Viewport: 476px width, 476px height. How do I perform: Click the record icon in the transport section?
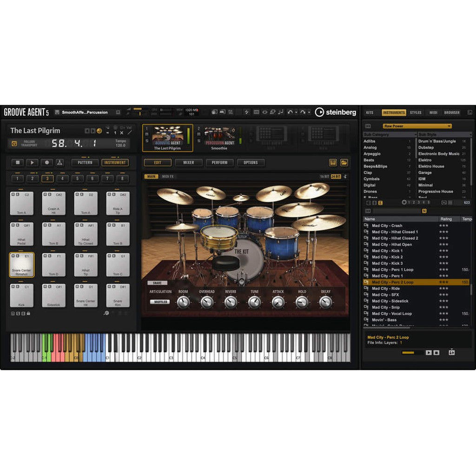pyautogui.click(x=46, y=163)
